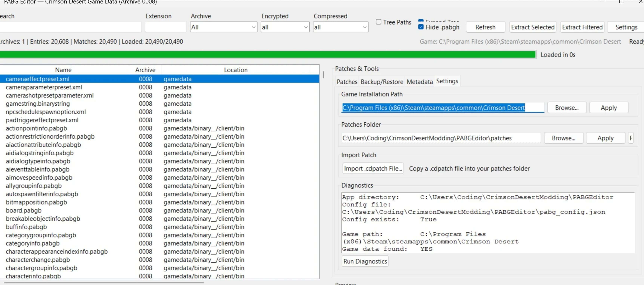
Task: Uncheck the Hide .pabgh checkbox
Action: (x=421, y=27)
